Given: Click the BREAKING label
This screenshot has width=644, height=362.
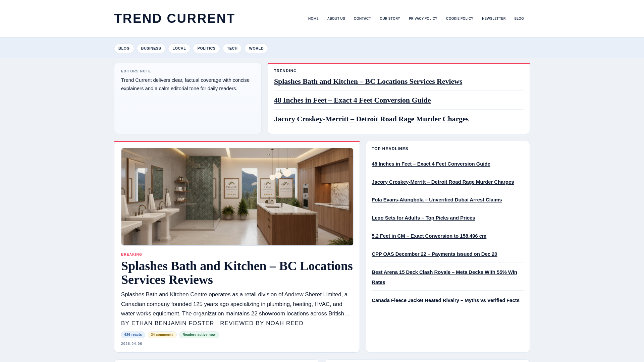Looking at the screenshot, I should tap(131, 255).
